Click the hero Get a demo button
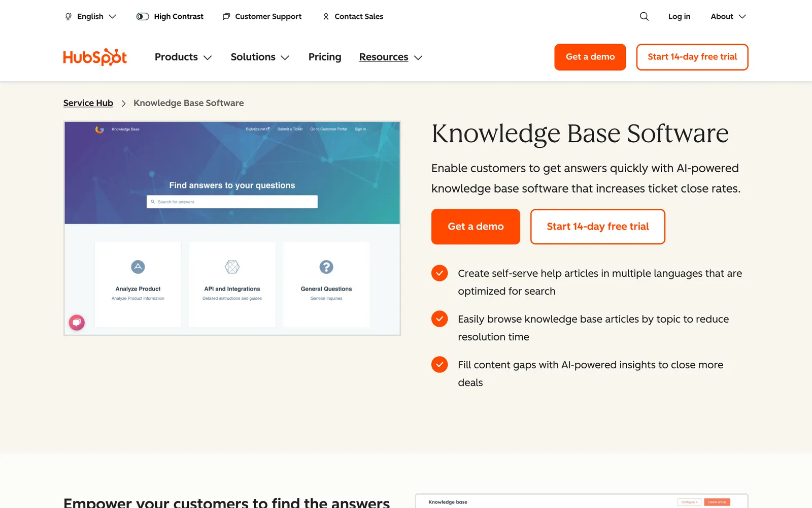This screenshot has height=508, width=812. click(476, 227)
